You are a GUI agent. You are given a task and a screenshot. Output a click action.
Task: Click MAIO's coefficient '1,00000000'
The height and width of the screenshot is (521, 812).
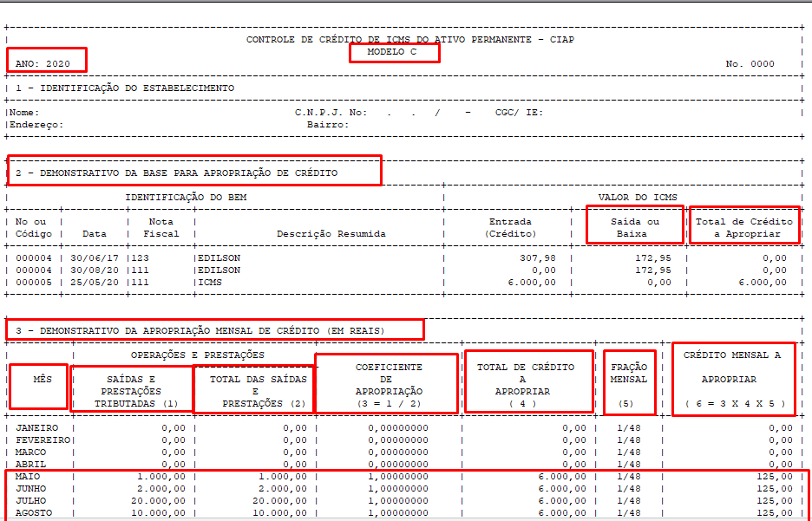(397, 477)
